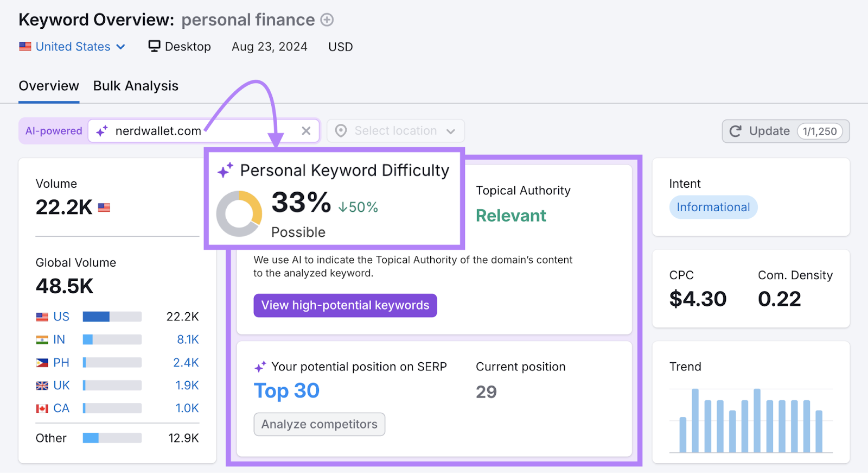This screenshot has height=473, width=868.
Task: Select the Overview tab
Action: [x=48, y=85]
